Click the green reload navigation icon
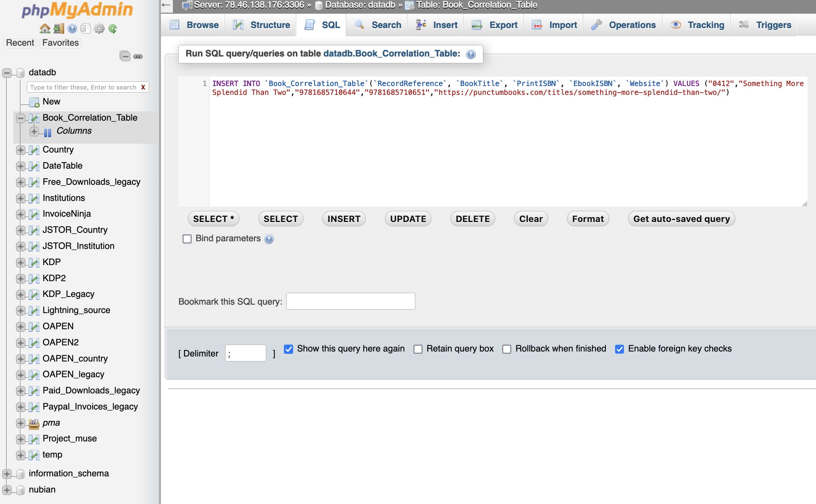The height and width of the screenshot is (504, 816). 113,29
